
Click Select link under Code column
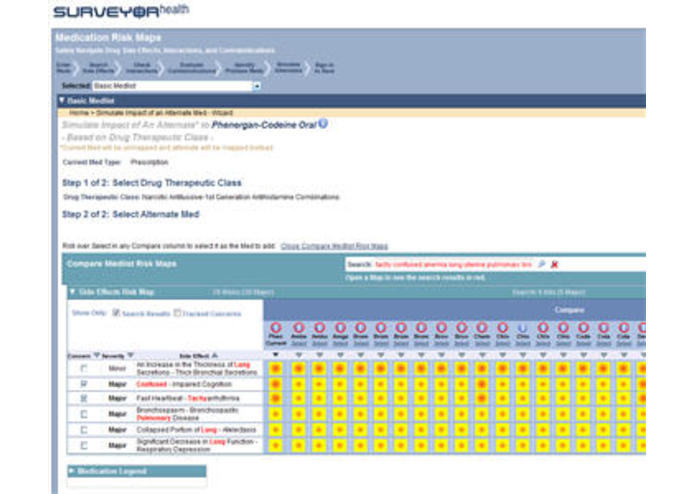[583, 343]
